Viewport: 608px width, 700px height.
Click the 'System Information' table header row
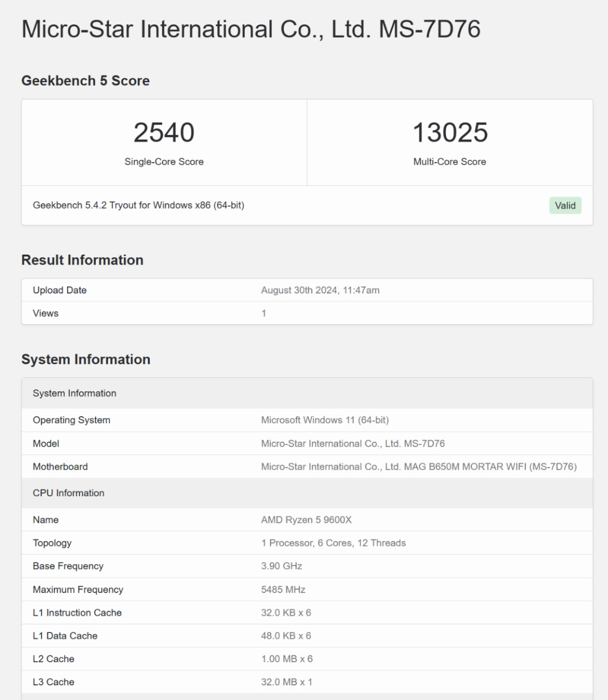click(x=307, y=393)
